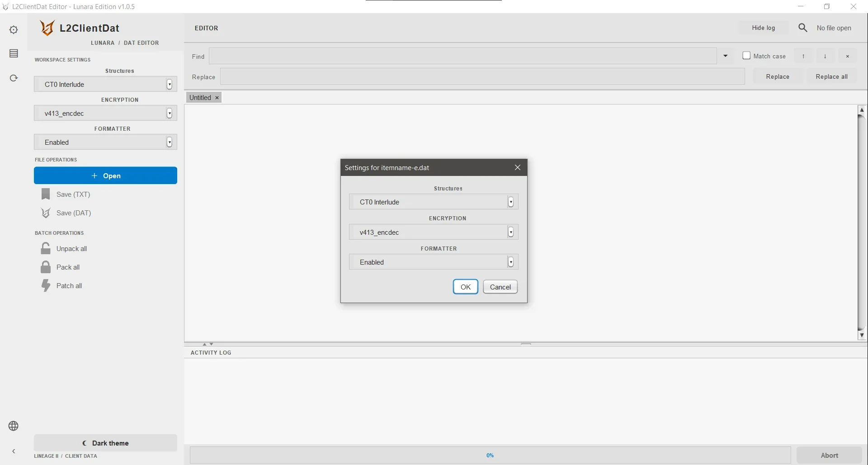
Task: Expand the sidebar Formatter Enabled dropdown
Action: [105, 142]
